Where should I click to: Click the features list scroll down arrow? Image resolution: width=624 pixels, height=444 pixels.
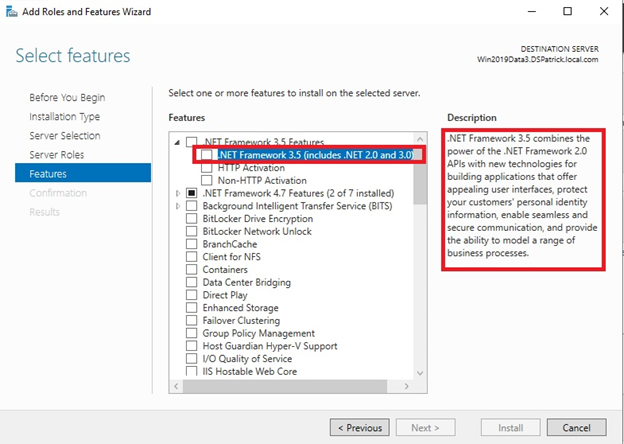point(420,373)
